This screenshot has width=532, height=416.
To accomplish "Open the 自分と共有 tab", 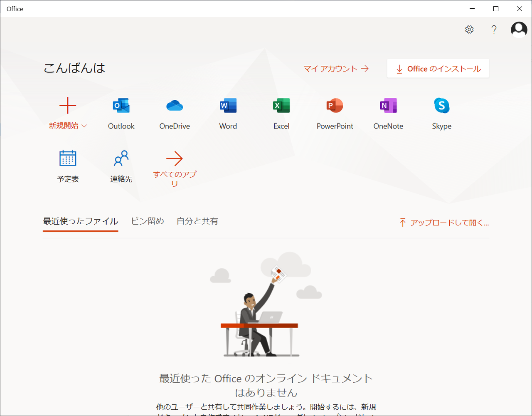I will (x=197, y=221).
